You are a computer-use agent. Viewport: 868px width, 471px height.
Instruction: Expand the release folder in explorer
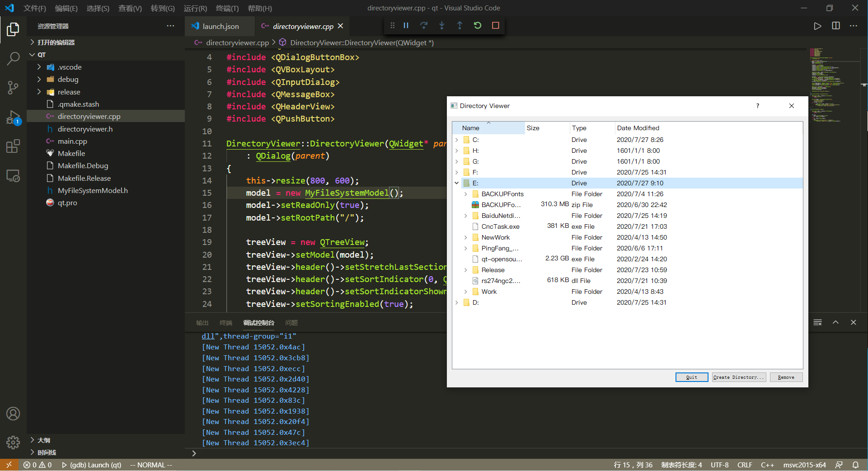point(39,92)
